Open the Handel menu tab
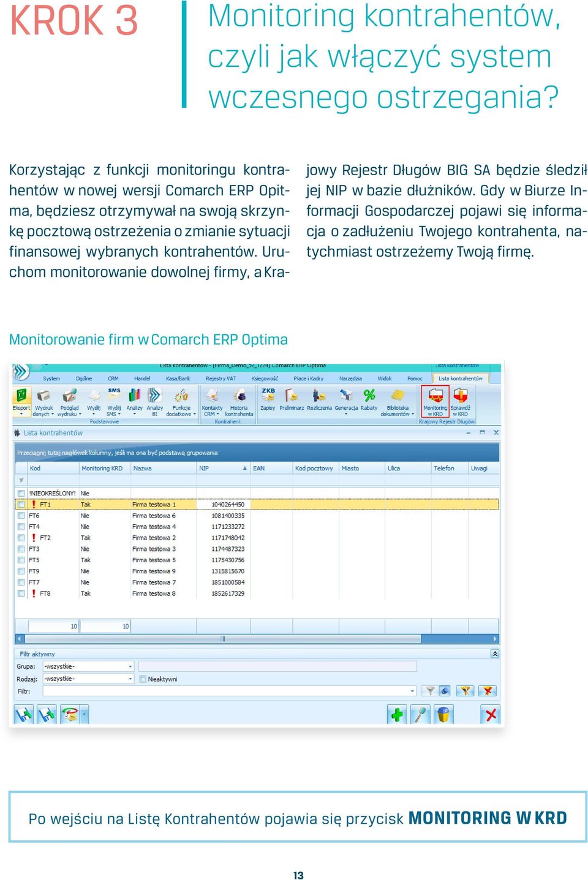 (142, 378)
